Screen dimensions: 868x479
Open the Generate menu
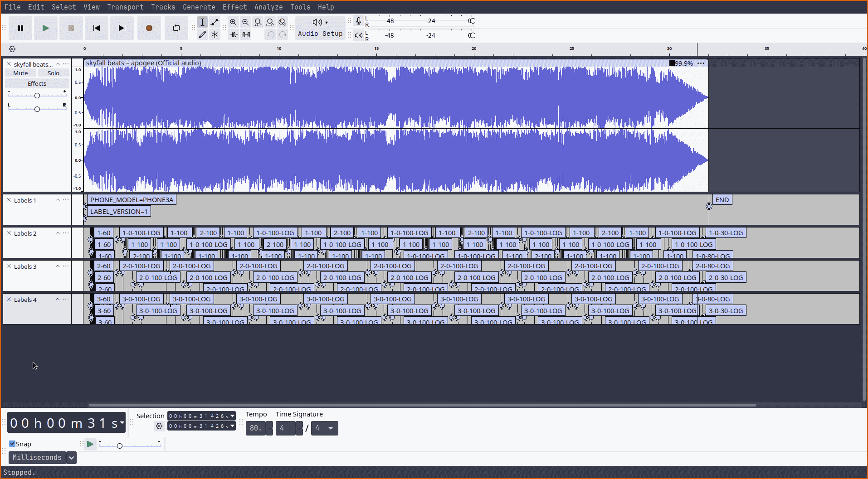click(199, 7)
